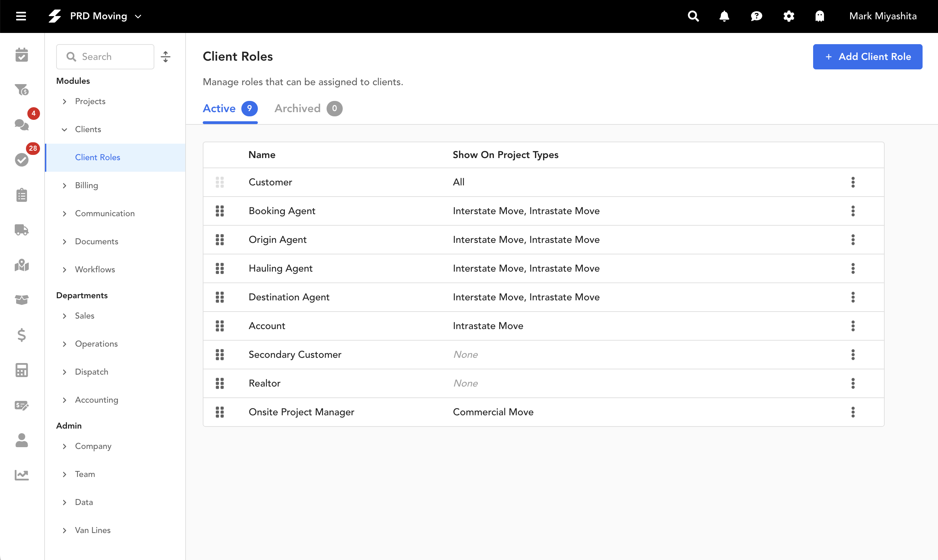Viewport: 938px width, 560px height.
Task: Click the drag handle for Realtor row
Action: pyautogui.click(x=220, y=383)
